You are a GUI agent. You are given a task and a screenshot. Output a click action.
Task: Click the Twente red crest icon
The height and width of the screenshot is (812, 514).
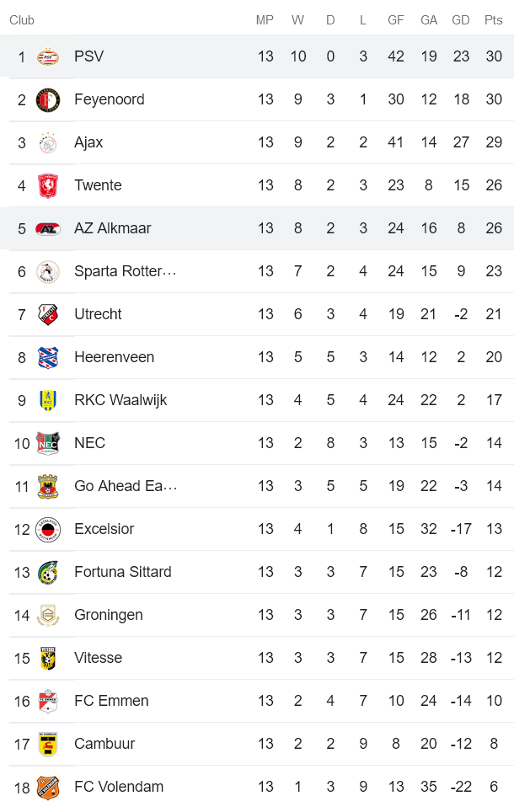(x=48, y=186)
